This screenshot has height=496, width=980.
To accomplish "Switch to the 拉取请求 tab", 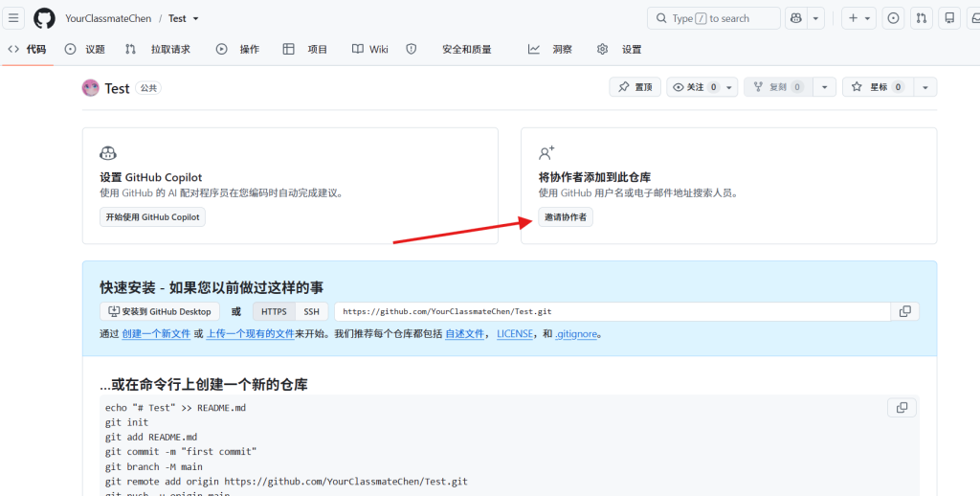I will click(158, 49).
